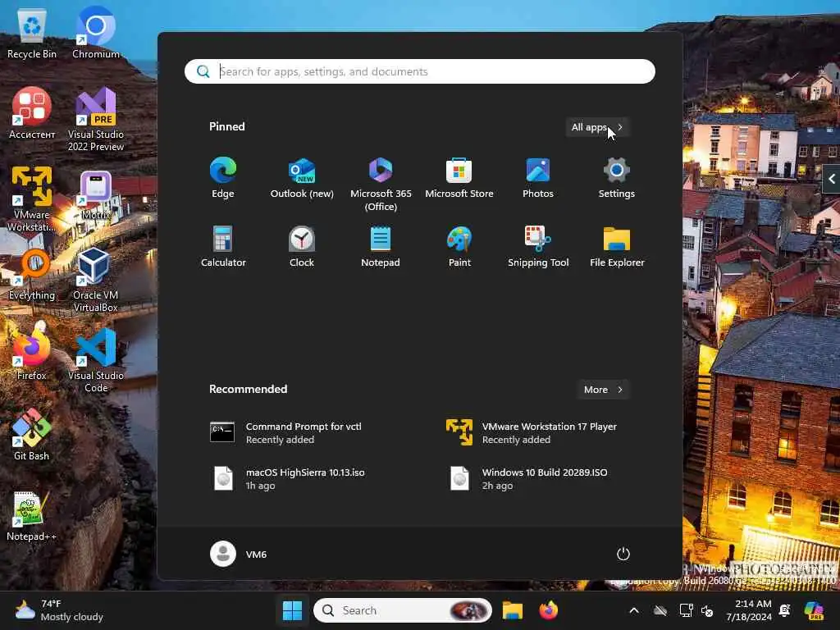The height and width of the screenshot is (630, 840).
Task: Select the Ассистент desktop shortcut
Action: point(32,114)
